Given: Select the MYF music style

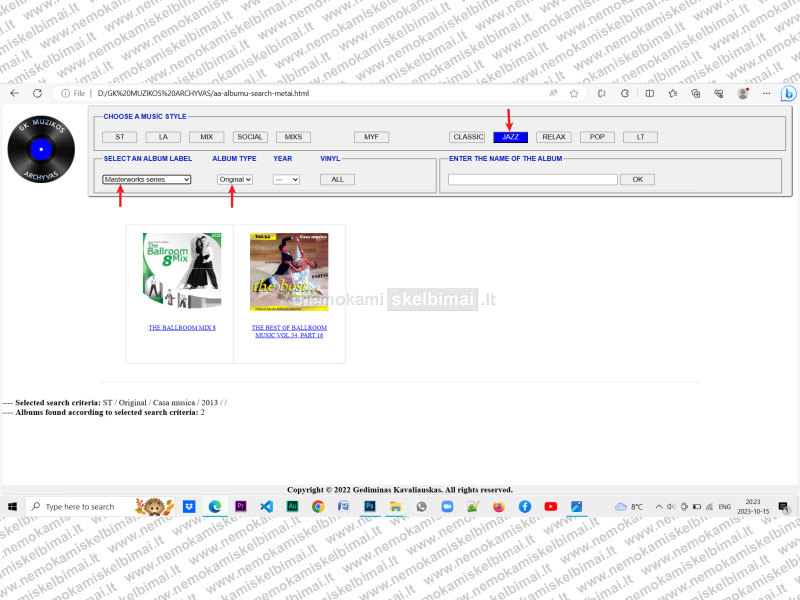Looking at the screenshot, I should tap(371, 137).
